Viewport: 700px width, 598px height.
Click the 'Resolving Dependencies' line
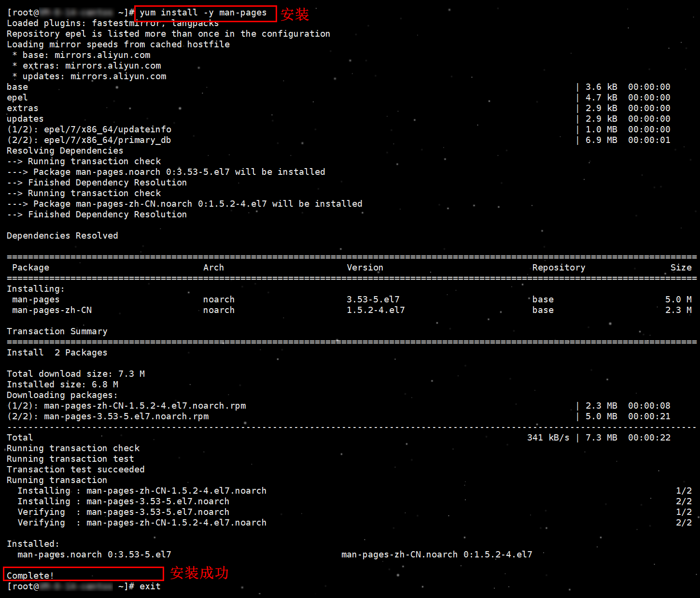(x=65, y=151)
